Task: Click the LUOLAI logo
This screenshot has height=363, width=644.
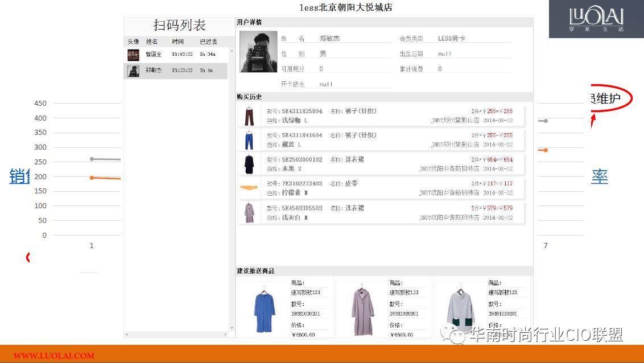Action: coord(596,19)
